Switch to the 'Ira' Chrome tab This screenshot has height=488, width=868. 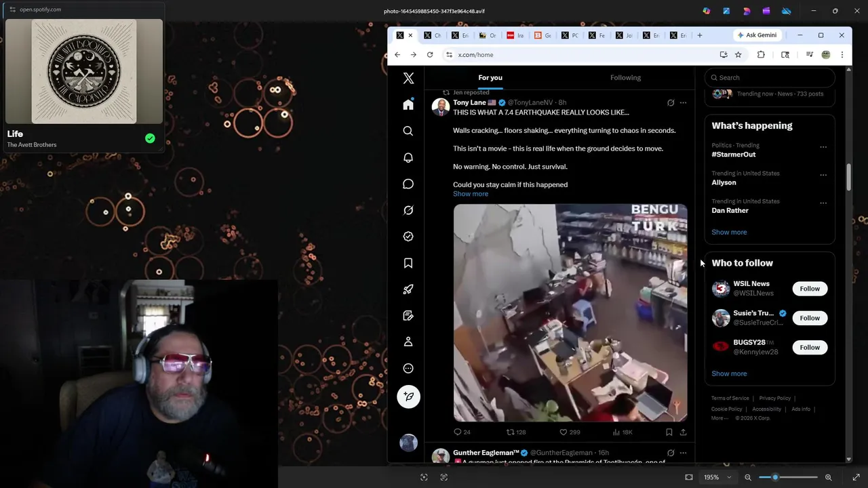tap(516, 35)
